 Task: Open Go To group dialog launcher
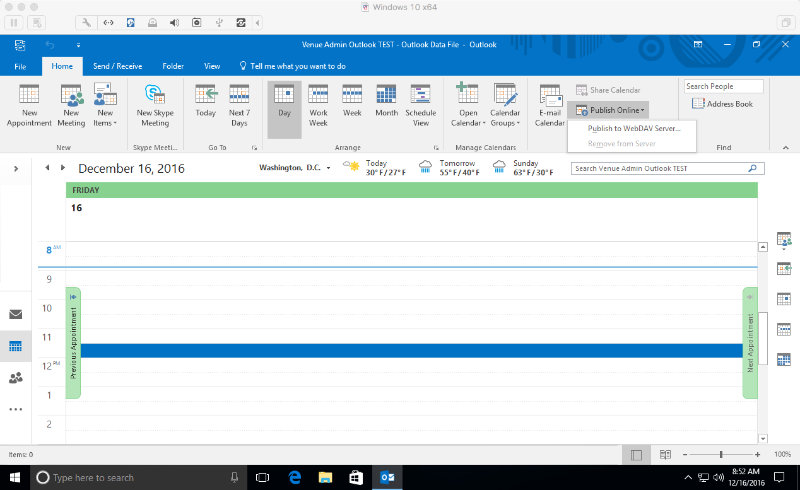254,148
